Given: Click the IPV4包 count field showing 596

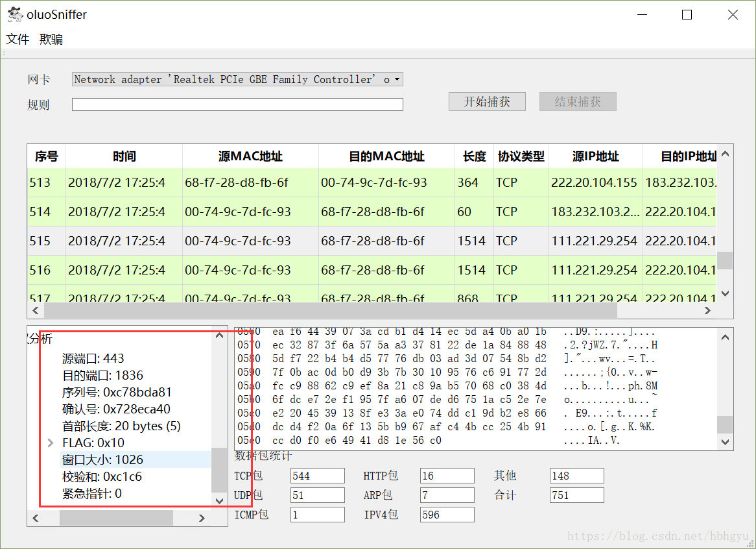Looking at the screenshot, I should click(x=447, y=515).
